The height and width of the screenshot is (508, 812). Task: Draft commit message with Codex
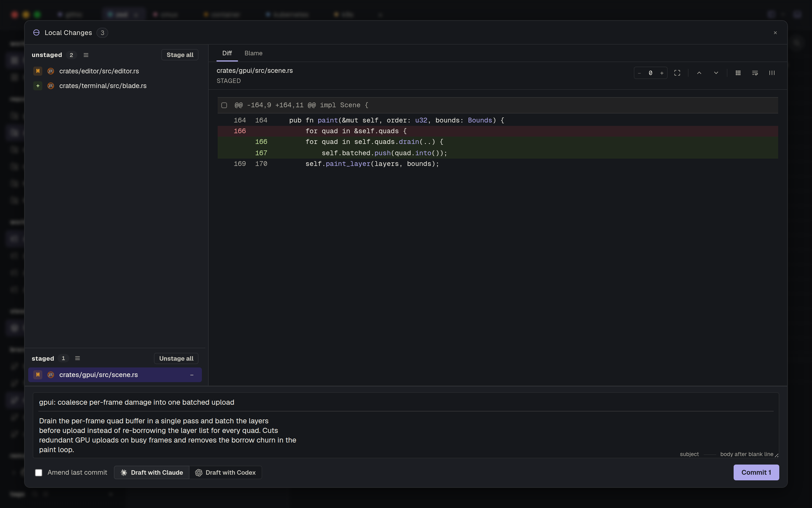tap(226, 472)
